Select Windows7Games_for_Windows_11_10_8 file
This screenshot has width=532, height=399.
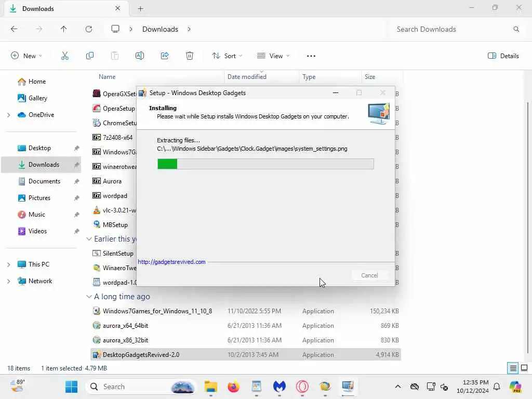point(246,311)
